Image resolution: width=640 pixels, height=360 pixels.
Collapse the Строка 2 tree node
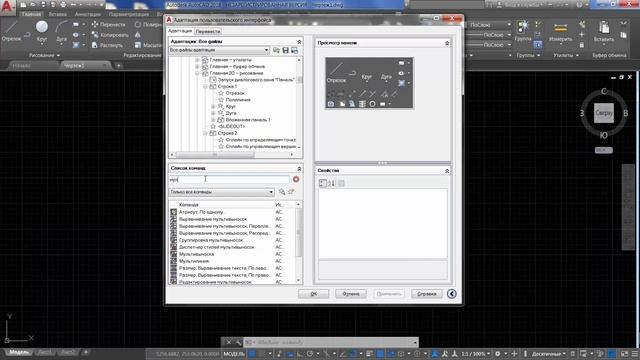pyautogui.click(x=205, y=133)
